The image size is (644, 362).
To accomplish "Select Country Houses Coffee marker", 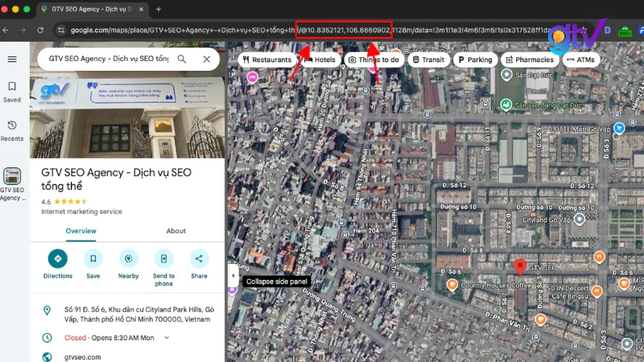I will 452,284.
